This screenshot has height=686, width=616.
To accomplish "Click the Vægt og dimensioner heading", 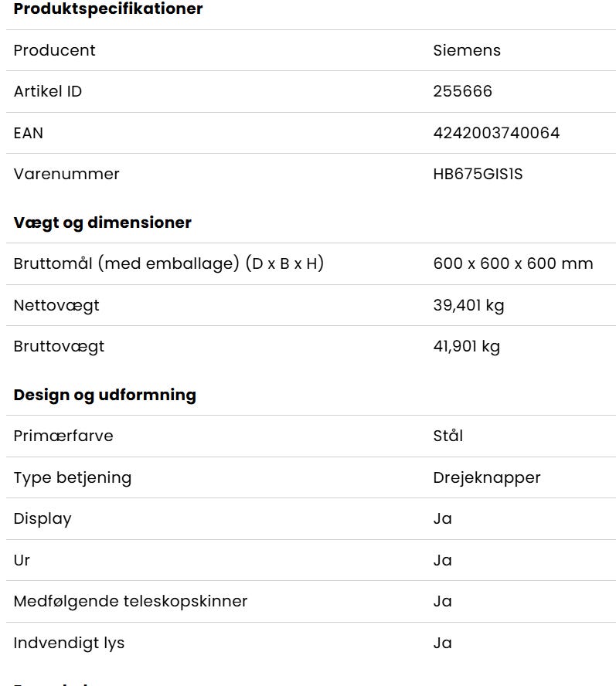I will click(103, 222).
